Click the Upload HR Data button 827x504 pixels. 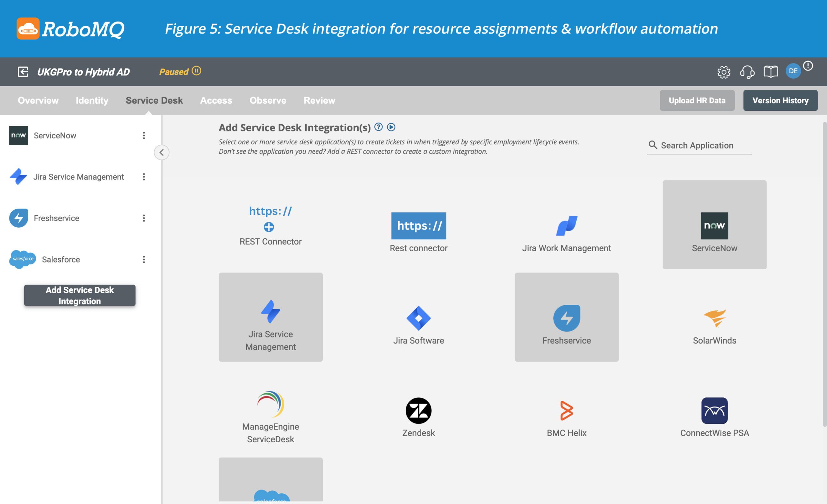697,100
